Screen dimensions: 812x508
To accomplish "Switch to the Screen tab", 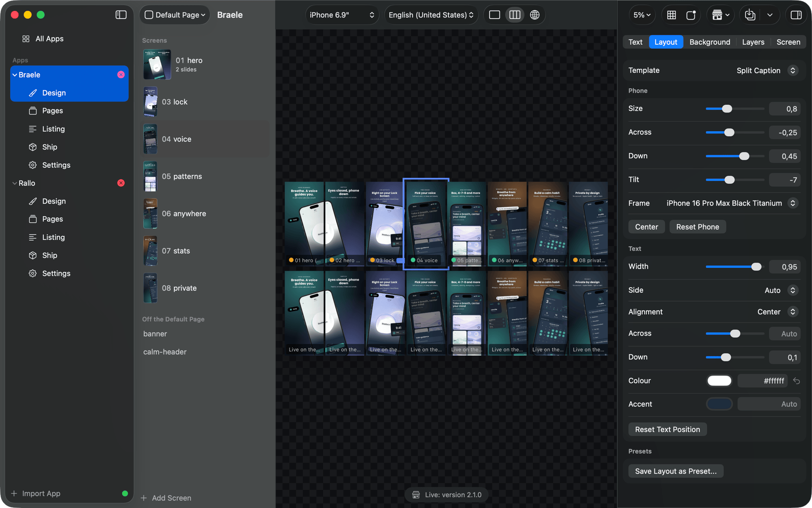I will point(788,42).
